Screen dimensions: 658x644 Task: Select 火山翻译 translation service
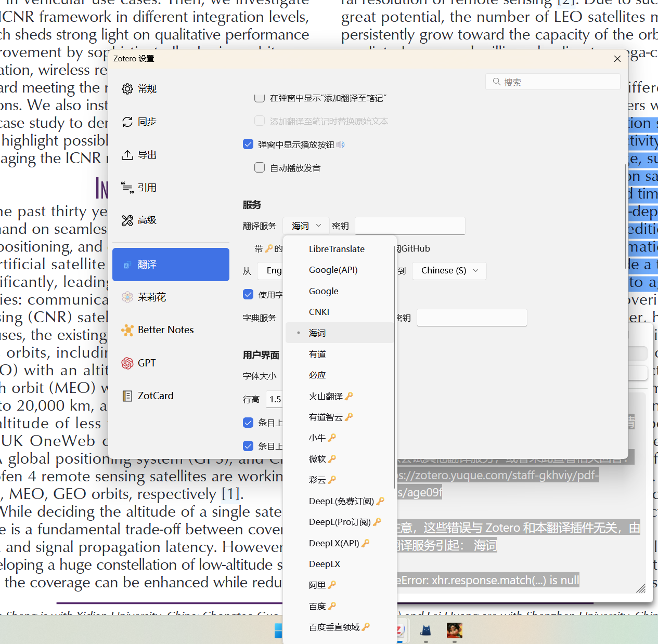tap(339, 396)
